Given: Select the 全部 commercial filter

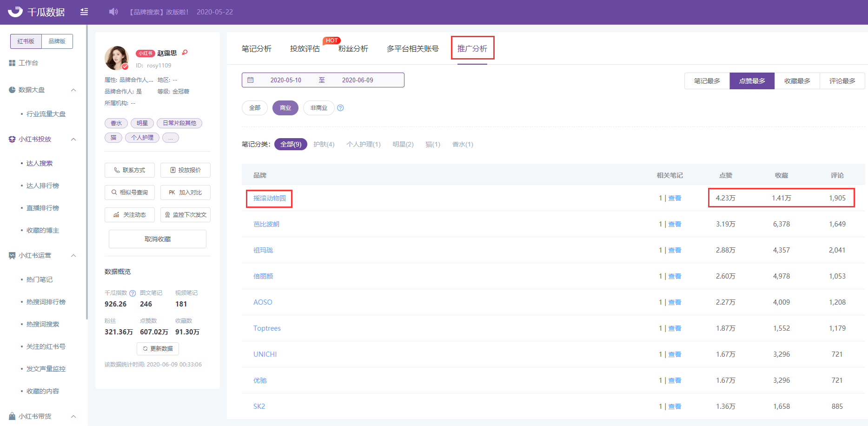Looking at the screenshot, I should (255, 108).
